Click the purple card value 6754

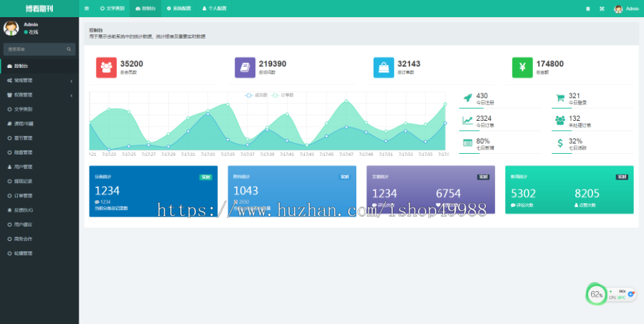[x=449, y=193]
